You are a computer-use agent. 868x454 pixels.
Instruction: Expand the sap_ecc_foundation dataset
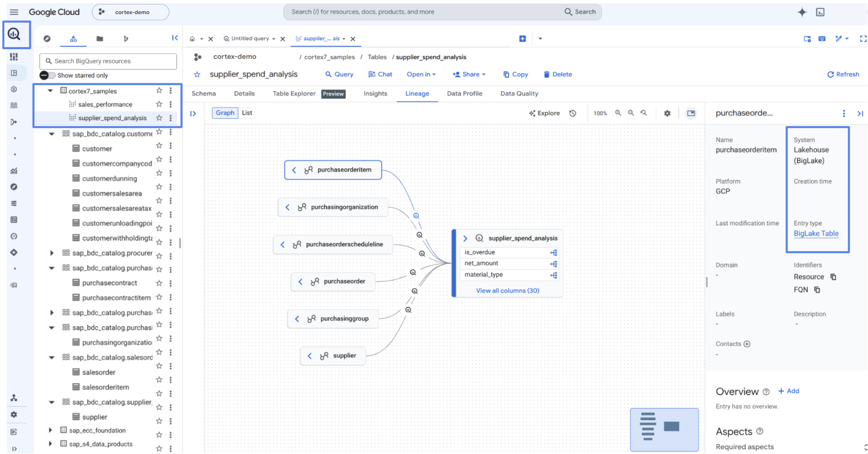(50, 430)
